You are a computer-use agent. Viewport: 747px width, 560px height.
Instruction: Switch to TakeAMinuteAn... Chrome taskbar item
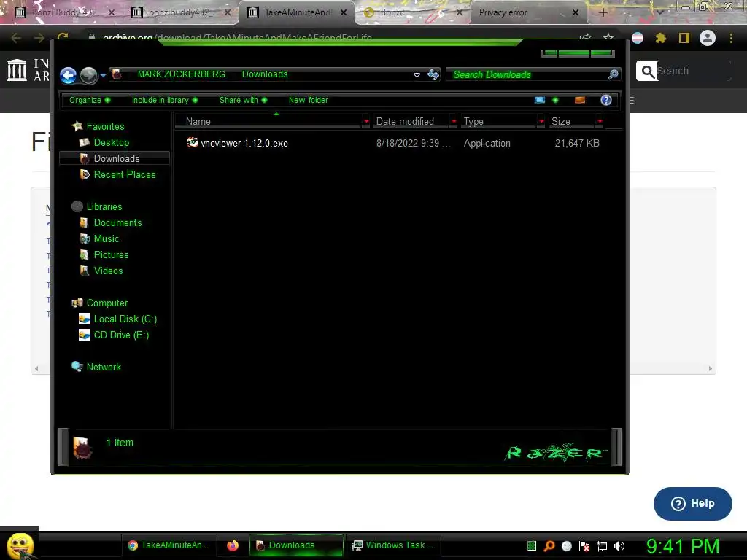tap(169, 545)
